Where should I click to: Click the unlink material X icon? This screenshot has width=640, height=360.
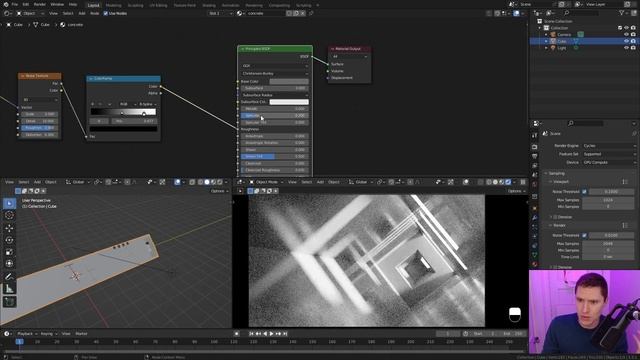click(302, 13)
